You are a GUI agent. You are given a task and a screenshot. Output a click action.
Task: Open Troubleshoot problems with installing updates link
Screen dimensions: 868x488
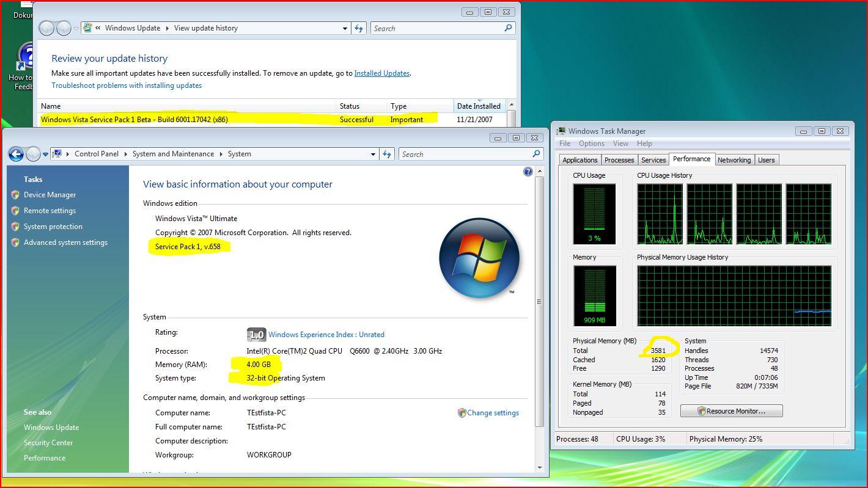(127, 86)
